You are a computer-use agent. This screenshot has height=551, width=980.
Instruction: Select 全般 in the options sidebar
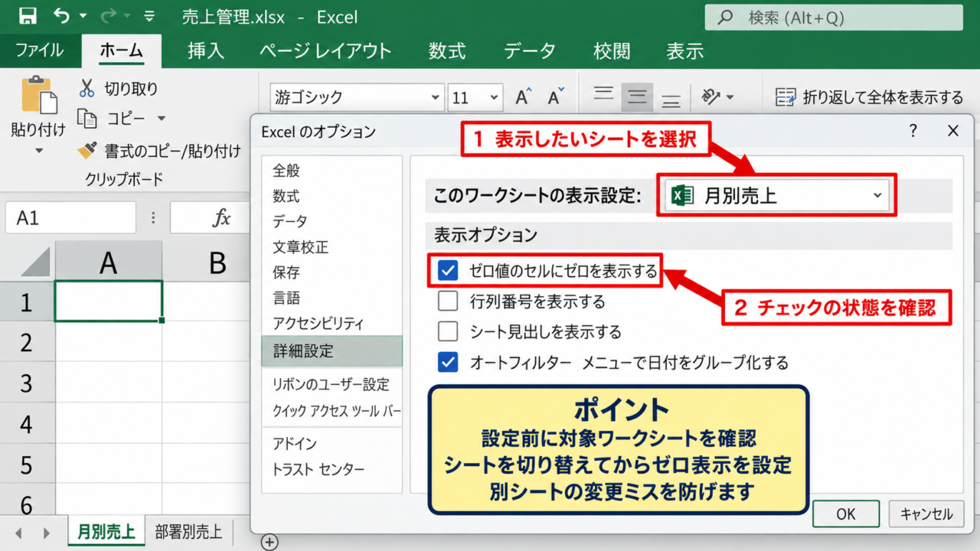(x=286, y=170)
